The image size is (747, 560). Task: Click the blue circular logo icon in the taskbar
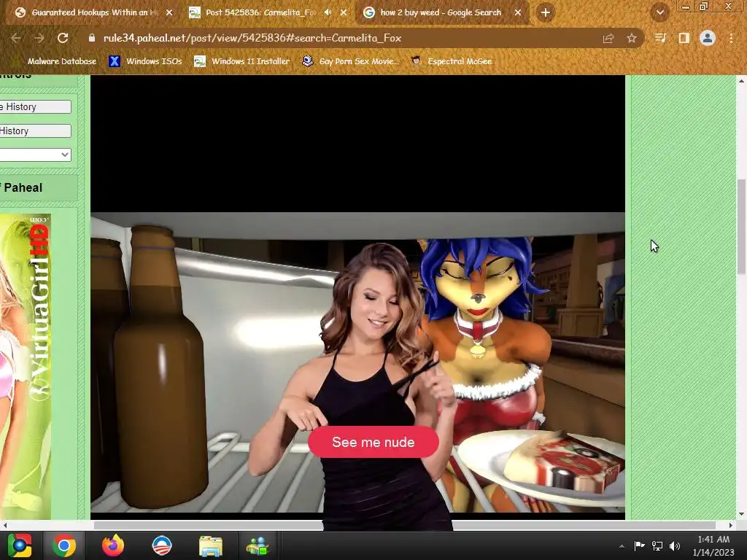[x=161, y=545]
